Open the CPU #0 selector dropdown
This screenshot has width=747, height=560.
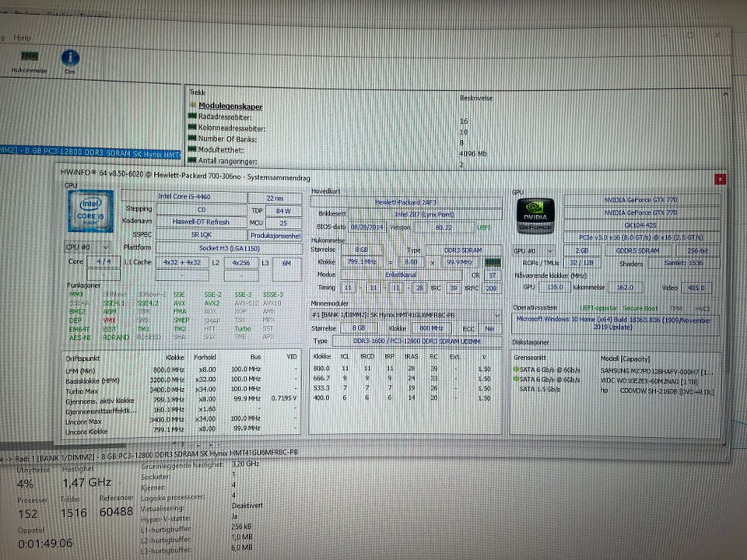click(x=88, y=247)
